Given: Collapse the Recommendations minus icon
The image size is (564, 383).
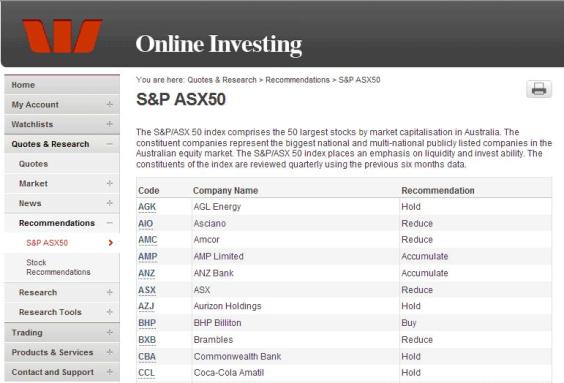Looking at the screenshot, I should point(110,223).
